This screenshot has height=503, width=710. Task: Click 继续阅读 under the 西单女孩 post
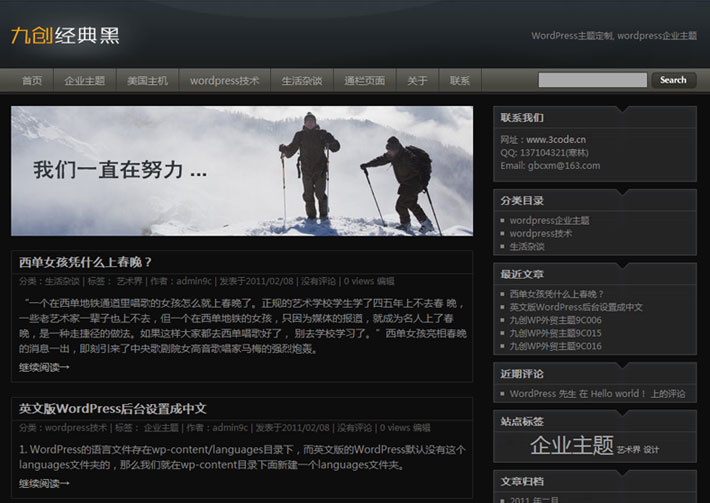point(44,367)
